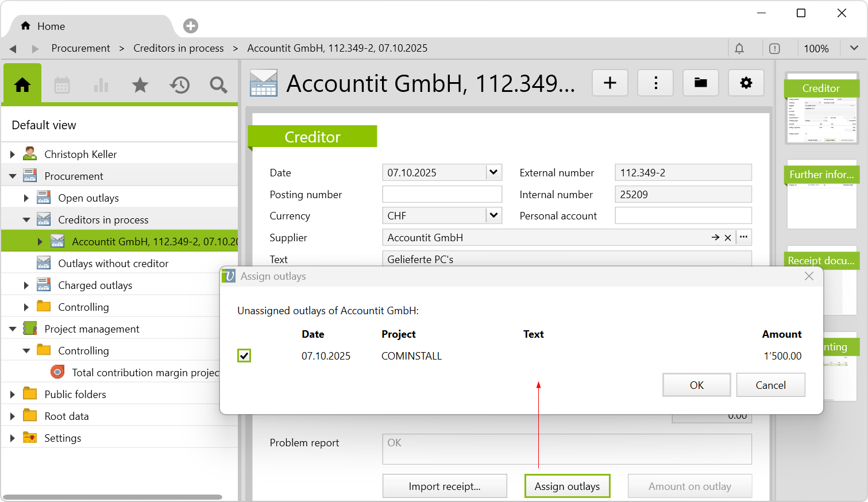Select Open outlays in the tree

(88, 198)
